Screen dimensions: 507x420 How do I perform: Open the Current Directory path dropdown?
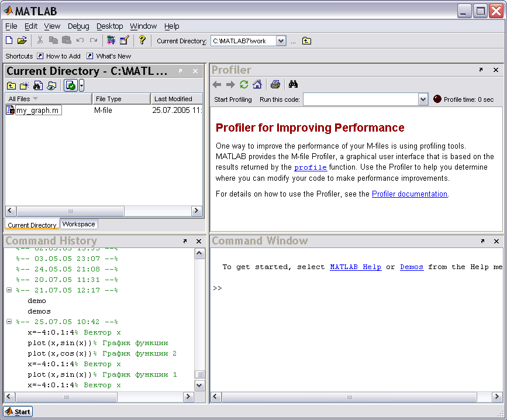281,41
